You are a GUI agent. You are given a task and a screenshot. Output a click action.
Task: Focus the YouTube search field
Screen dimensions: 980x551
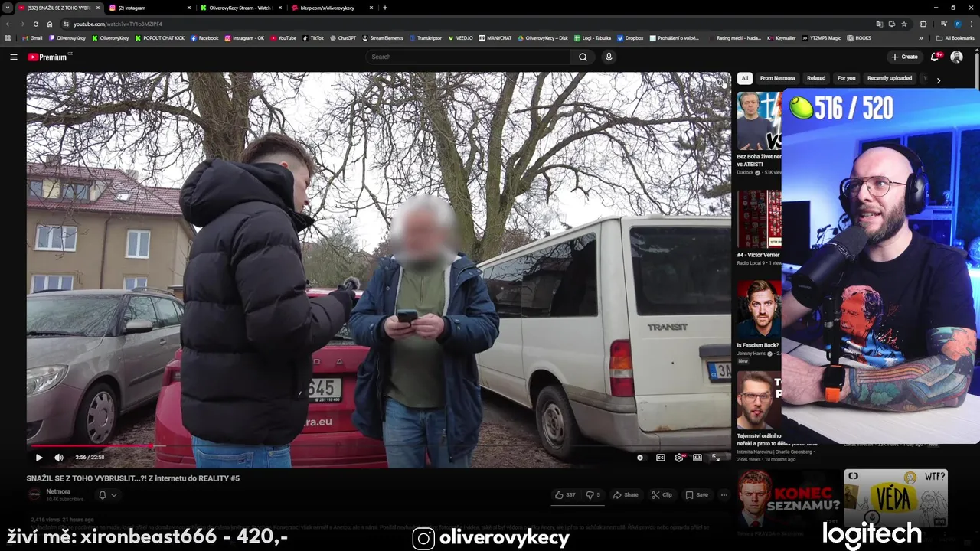coord(469,57)
